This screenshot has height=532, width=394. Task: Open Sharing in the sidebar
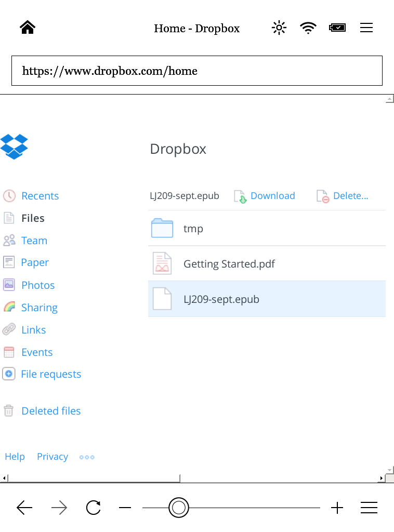[40, 308]
